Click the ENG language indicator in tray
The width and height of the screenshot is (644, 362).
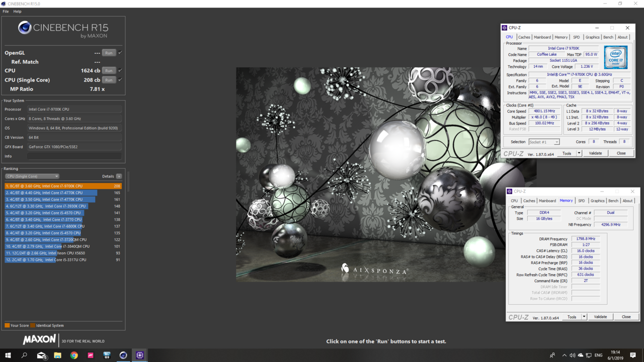(599, 355)
